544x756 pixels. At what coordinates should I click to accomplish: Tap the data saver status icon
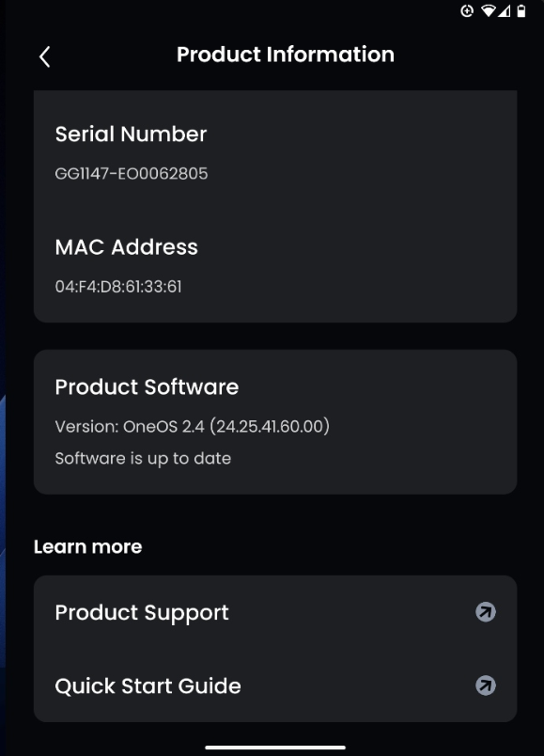coord(467,10)
